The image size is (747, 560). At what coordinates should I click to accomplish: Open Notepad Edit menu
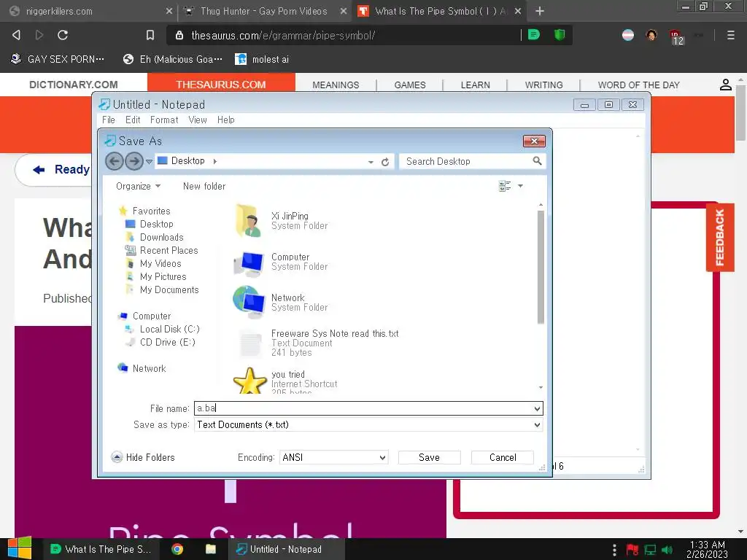coord(133,120)
